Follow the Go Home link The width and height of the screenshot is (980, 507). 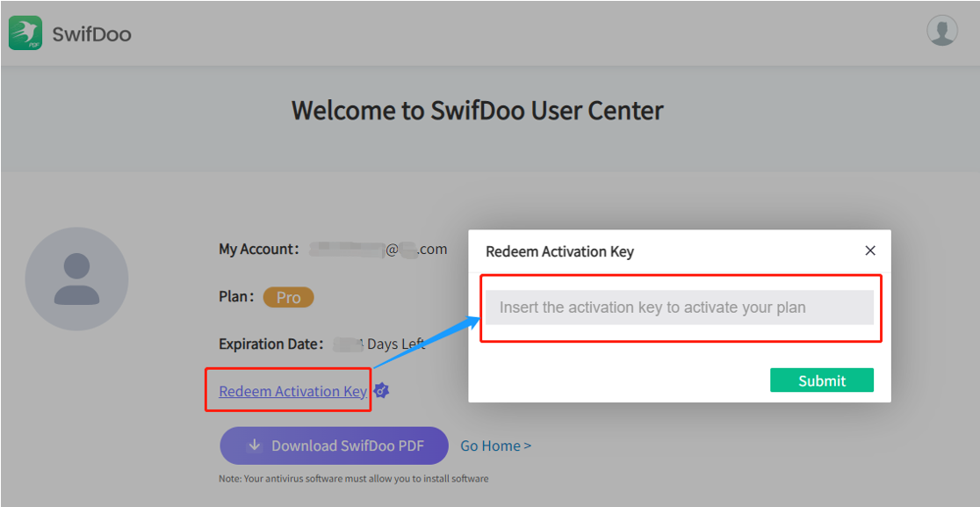(x=495, y=445)
